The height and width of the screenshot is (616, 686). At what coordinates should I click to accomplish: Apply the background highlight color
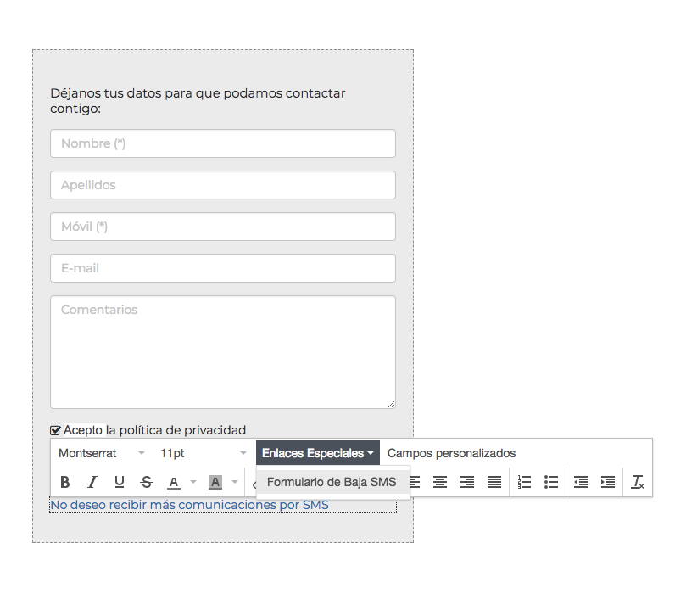215,482
